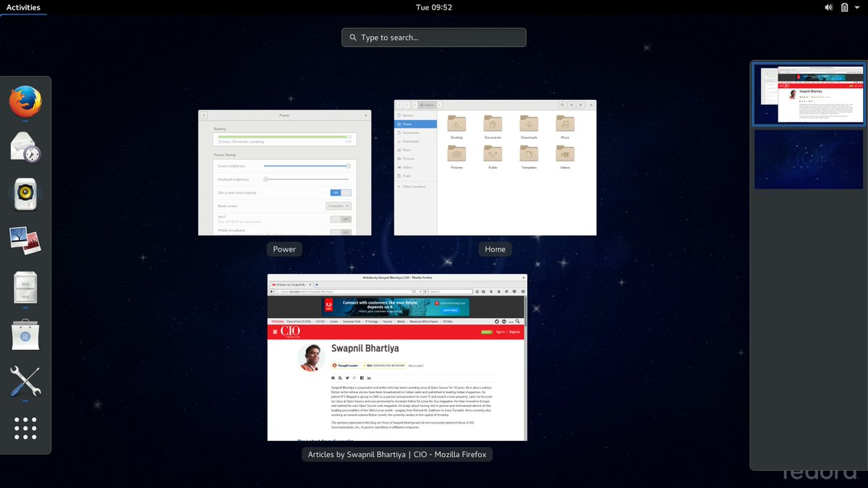The image size is (868, 488).
Task: Click Register link on CIO page
Action: coord(514,332)
